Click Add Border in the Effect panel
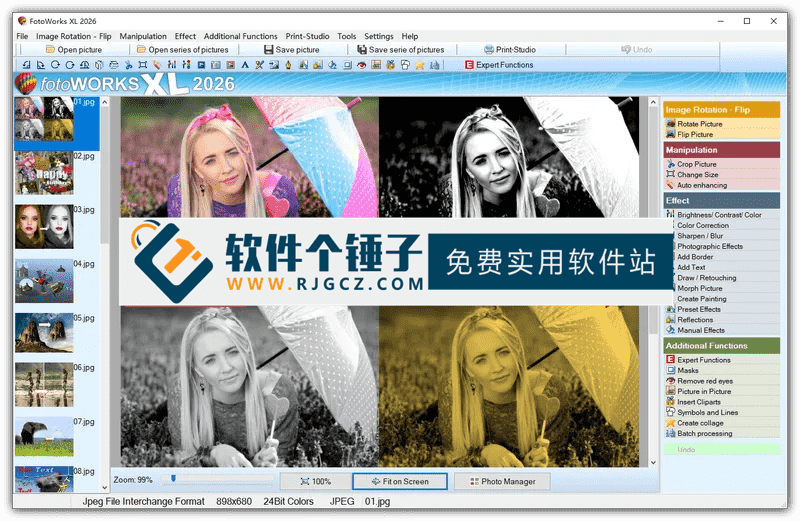 (695, 257)
